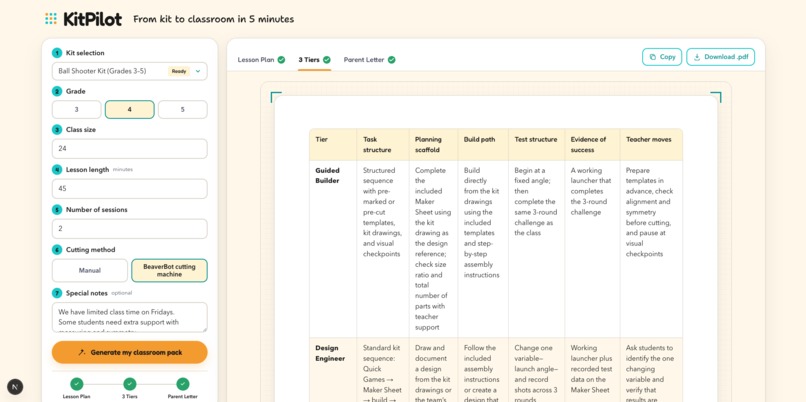Click Guided Builder test cell 'Begin at a fixed angle'
Image resolution: width=806 pixels, height=402 pixels.
pyautogui.click(x=537, y=249)
